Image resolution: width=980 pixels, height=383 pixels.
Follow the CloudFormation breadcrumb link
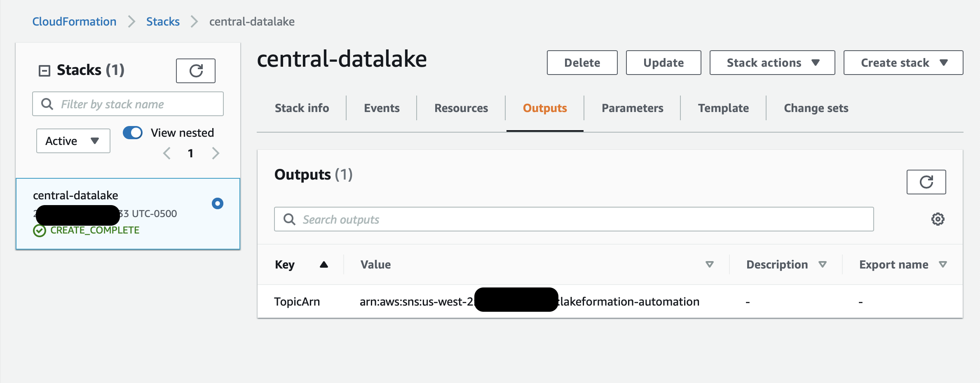[74, 21]
